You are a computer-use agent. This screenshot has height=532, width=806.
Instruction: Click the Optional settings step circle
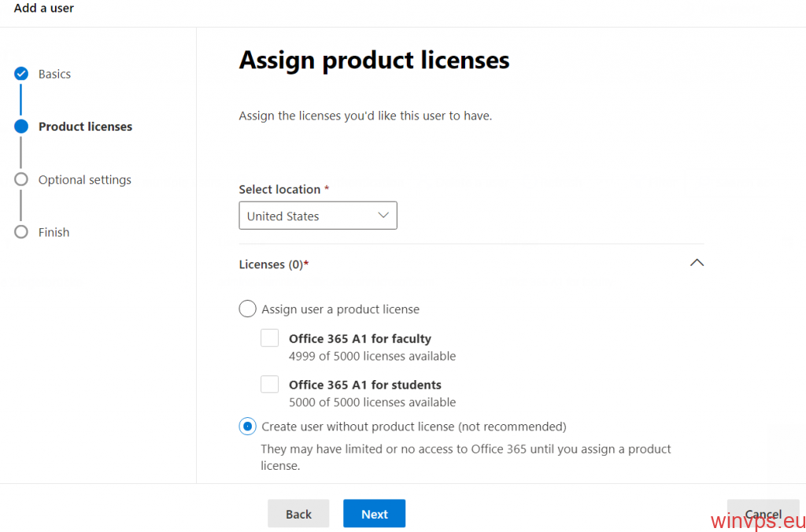click(21, 179)
